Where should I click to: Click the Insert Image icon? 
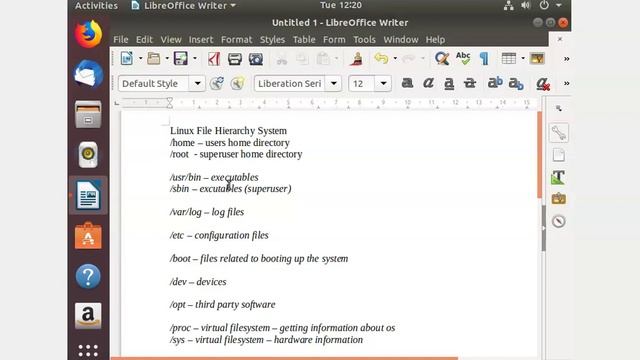[537, 58]
